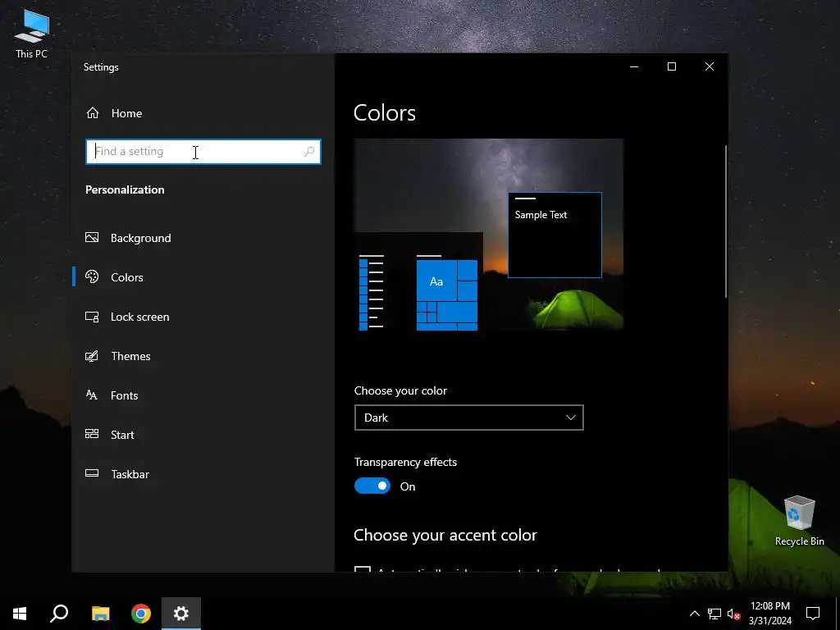Image resolution: width=840 pixels, height=630 pixels.
Task: Select the Recycle Bin desktop icon
Action: (799, 521)
